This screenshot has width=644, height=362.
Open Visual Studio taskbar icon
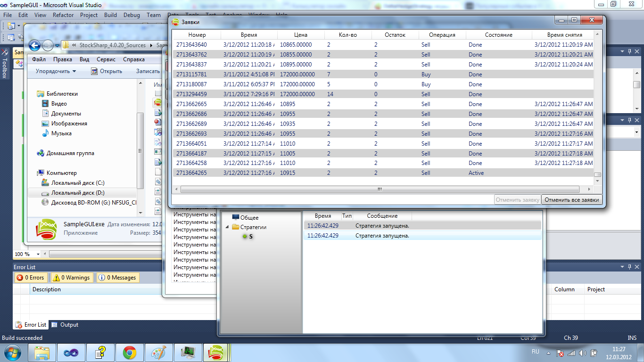[71, 352]
